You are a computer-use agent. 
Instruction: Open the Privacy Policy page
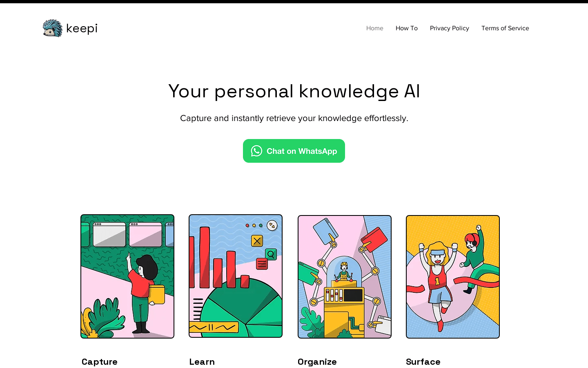coord(450,28)
